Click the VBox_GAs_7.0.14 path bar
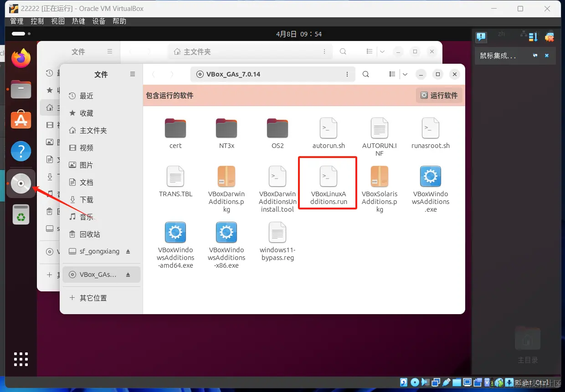Screen dimensions: 565x392 [x=272, y=74]
